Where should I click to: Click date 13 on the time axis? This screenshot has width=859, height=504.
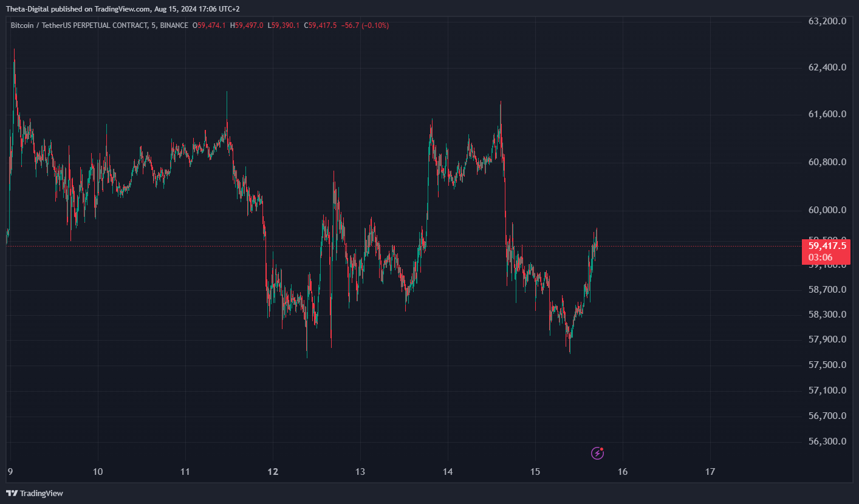coord(360,471)
